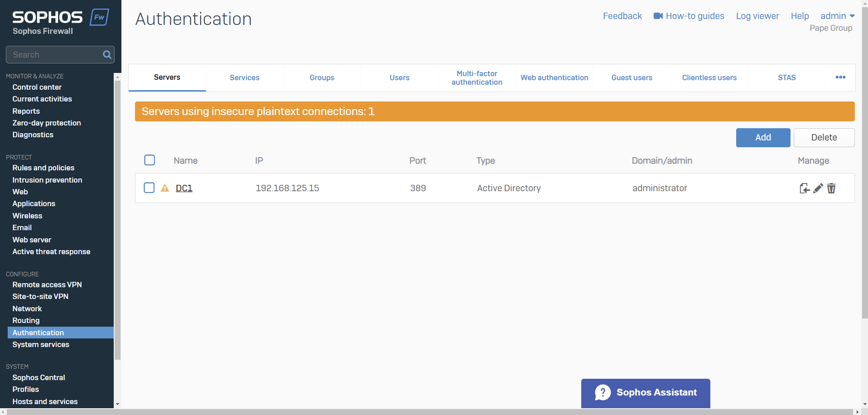The height and width of the screenshot is (415, 868).
Task: Open Sophos Central in sidebar
Action: (39, 377)
